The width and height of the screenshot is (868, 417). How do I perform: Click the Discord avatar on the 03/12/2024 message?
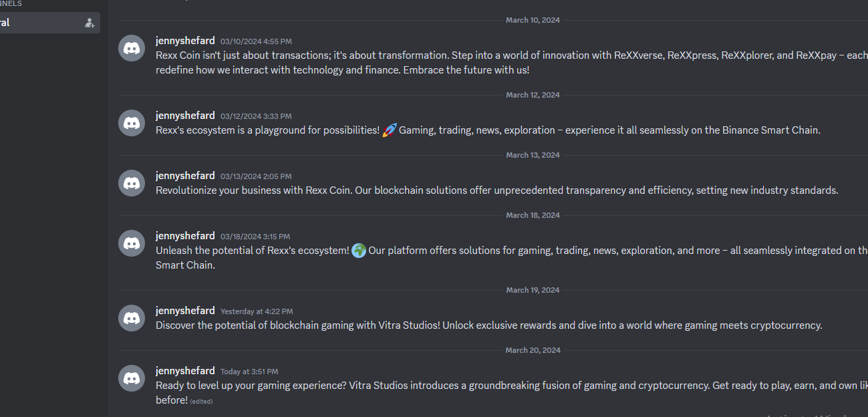[132, 123]
